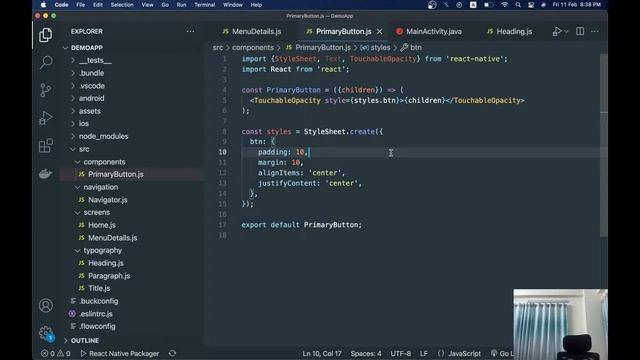Image resolution: width=640 pixels, height=360 pixels.
Task: Click components in the breadcrumb path
Action: tap(253, 48)
